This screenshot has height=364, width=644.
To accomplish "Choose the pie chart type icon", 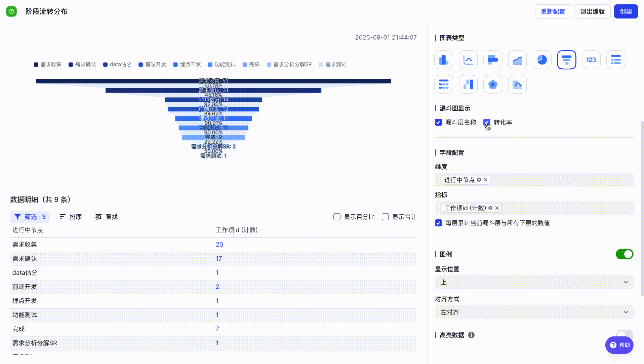I will [x=542, y=60].
